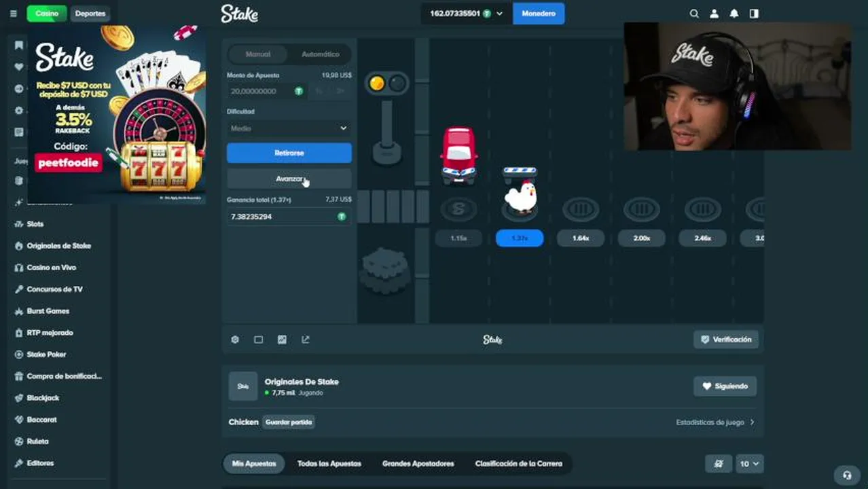This screenshot has height=489, width=868.
Task: Open the Grandes Apostadores tab
Action: pyautogui.click(x=418, y=464)
